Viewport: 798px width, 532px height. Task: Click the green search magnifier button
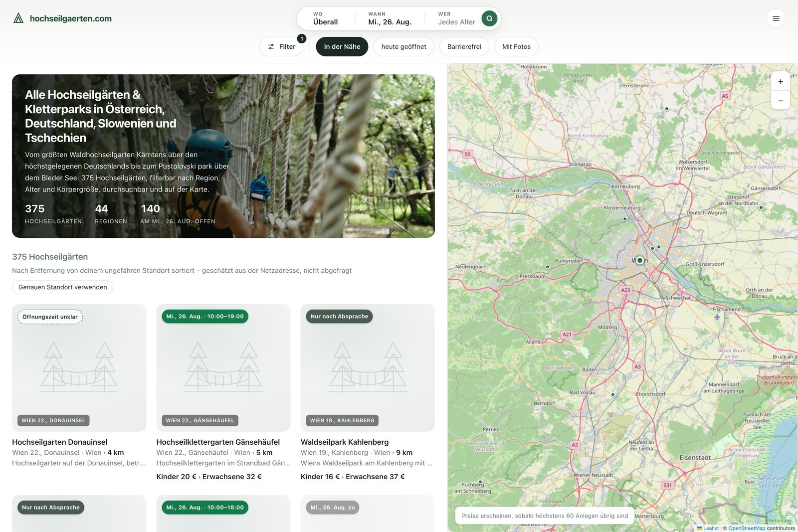click(x=489, y=18)
